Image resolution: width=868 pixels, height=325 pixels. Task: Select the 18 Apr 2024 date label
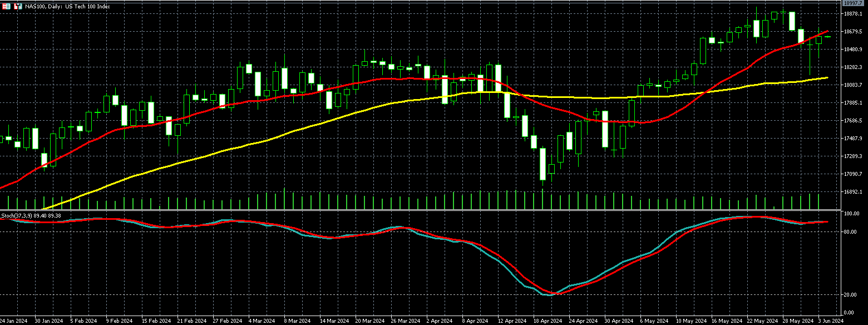547,321
